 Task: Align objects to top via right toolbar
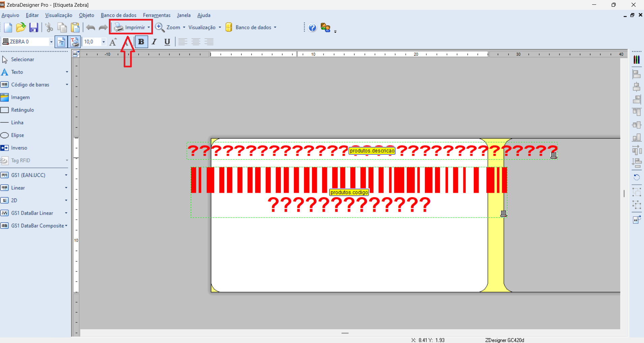click(x=637, y=112)
